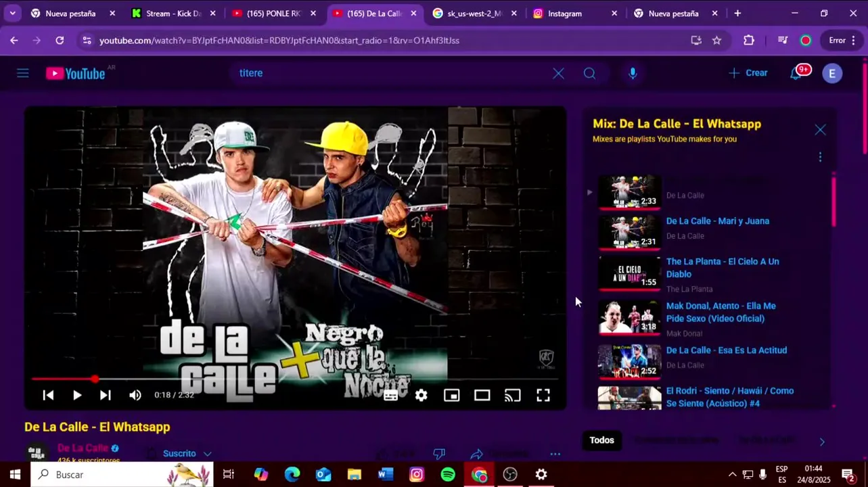Select the Todos filter chip
This screenshot has height=487, width=868.
click(x=601, y=440)
